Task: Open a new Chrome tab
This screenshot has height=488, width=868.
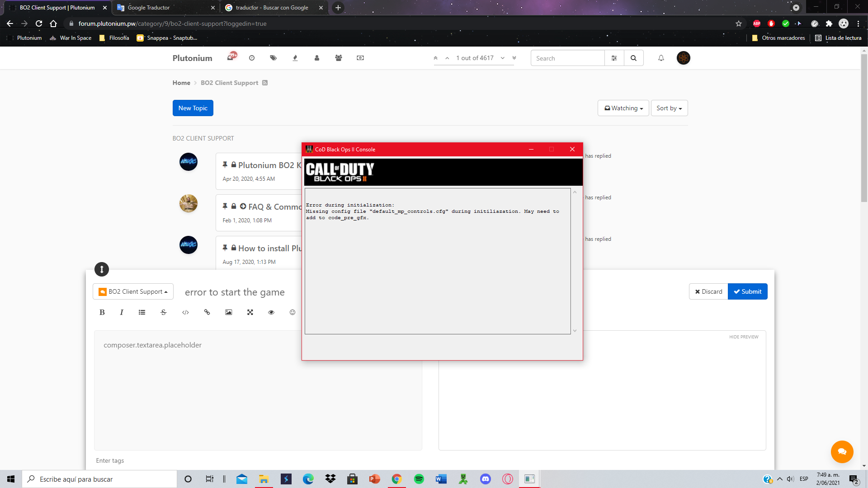Action: pyautogui.click(x=338, y=8)
